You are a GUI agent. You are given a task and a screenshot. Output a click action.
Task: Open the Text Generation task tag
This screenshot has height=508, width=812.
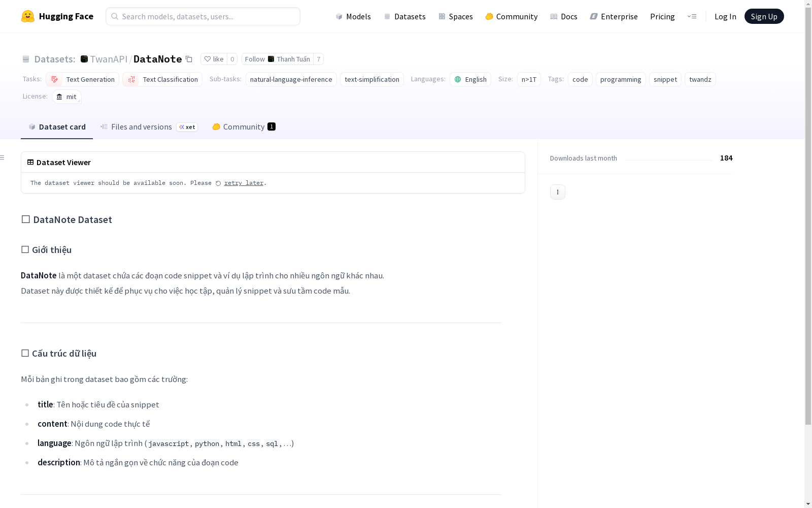point(82,79)
